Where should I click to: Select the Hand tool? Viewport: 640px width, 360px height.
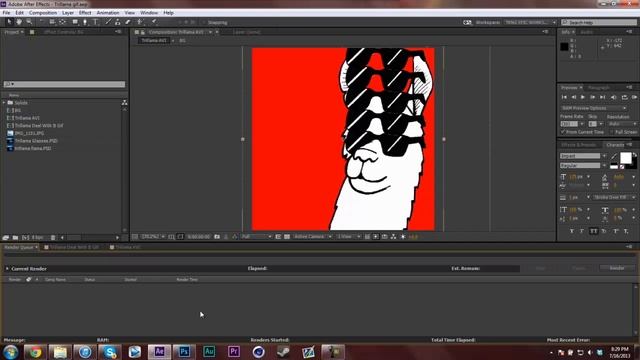19,22
